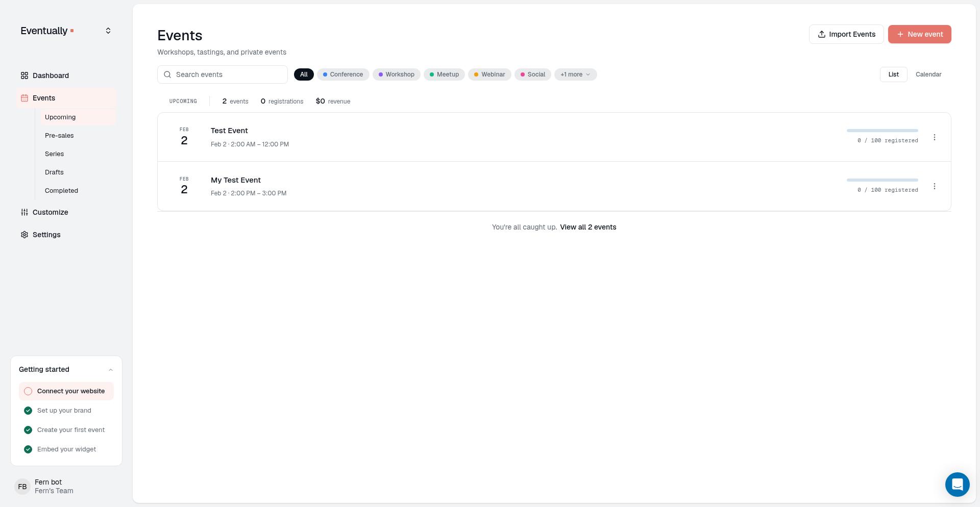Open Customize from the sidebar
The height and width of the screenshot is (507, 980).
pyautogui.click(x=66, y=212)
